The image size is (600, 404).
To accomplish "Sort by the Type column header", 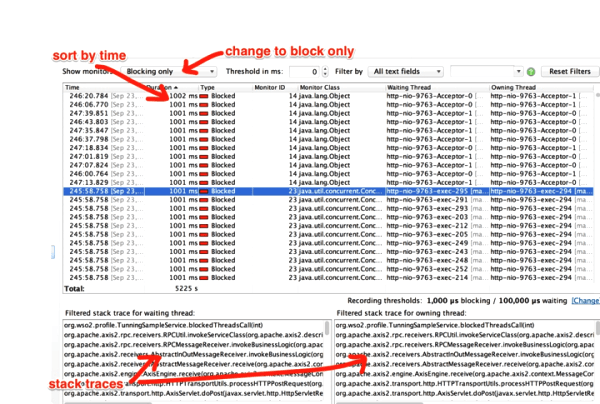I will tap(225, 88).
